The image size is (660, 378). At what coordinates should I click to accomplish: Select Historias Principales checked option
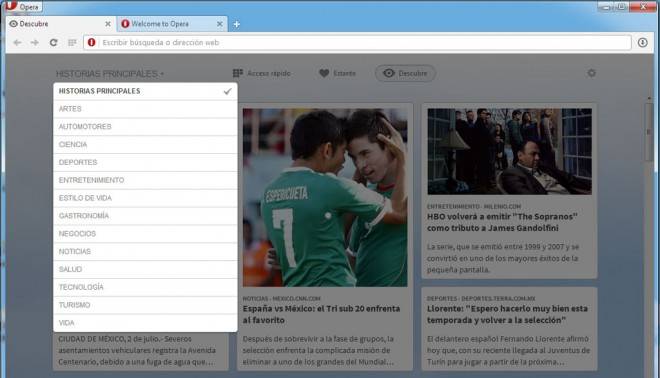point(145,91)
